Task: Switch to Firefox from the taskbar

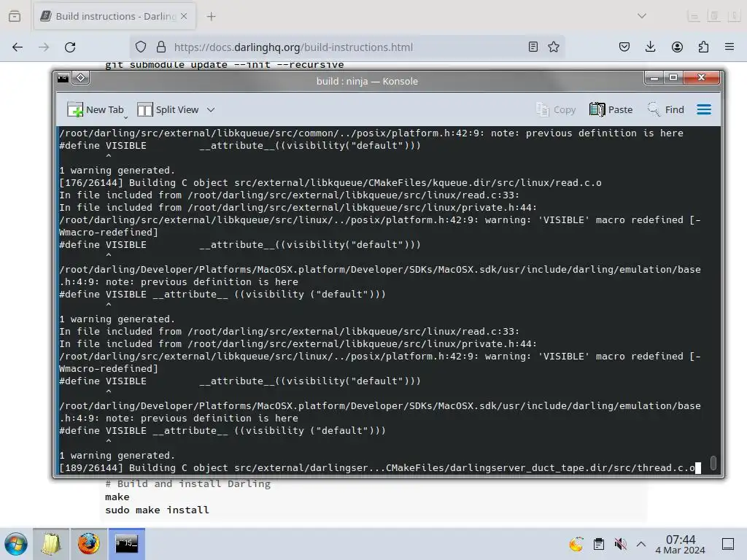Action: (88, 544)
